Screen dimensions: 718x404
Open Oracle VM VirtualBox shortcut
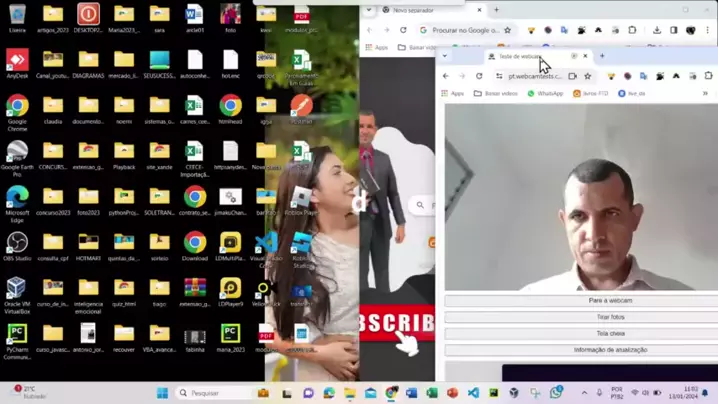point(17,289)
